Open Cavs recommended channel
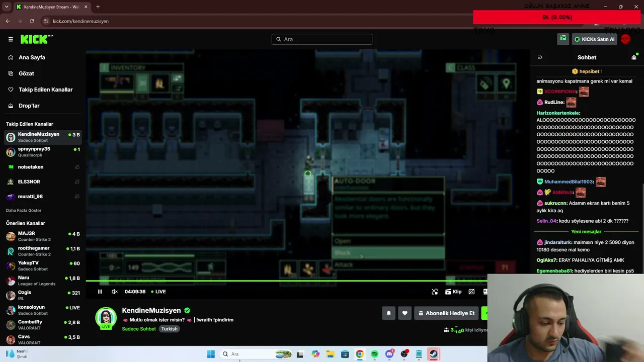Image resolution: width=644 pixels, height=362 pixels. (x=43, y=339)
